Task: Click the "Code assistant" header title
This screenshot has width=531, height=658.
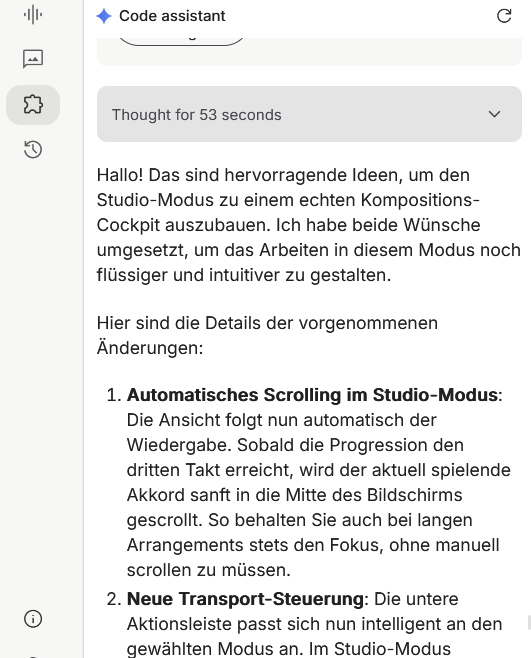Action: click(172, 16)
